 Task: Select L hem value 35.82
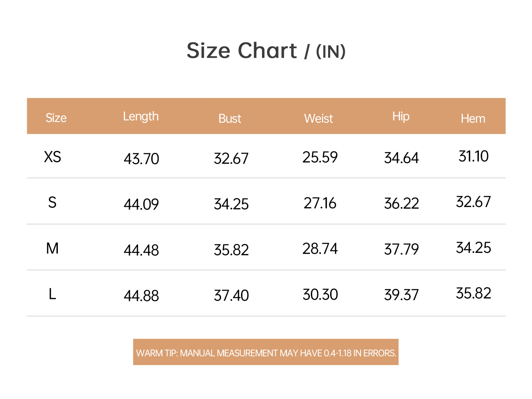(x=473, y=293)
